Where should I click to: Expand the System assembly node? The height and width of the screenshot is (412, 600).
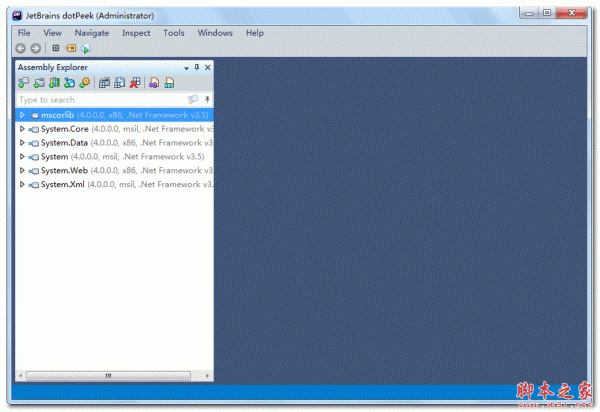click(22, 156)
